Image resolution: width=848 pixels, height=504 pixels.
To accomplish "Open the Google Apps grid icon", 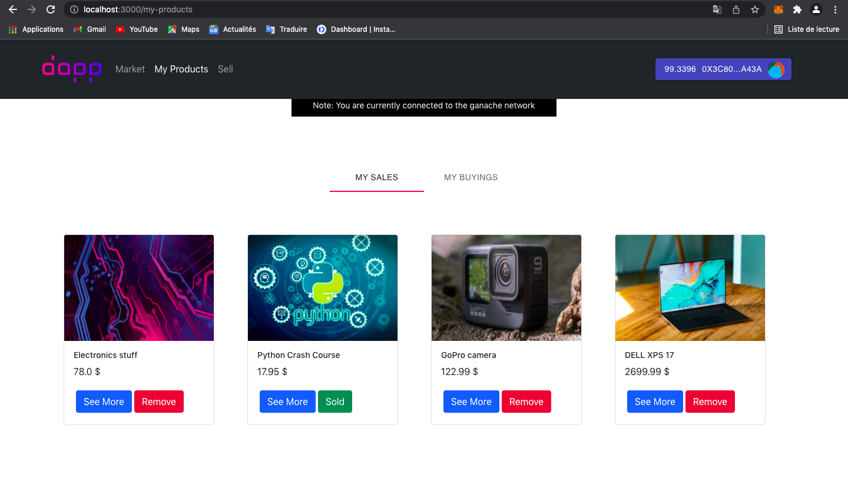I will (12, 29).
